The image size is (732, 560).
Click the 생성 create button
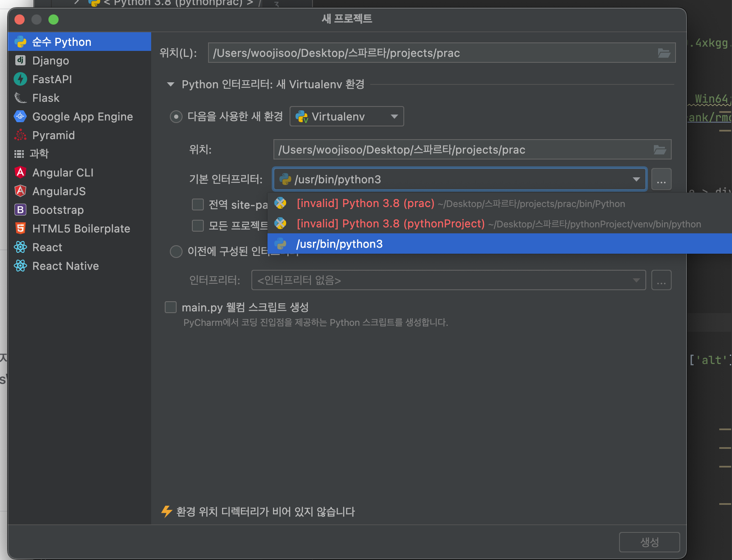click(649, 542)
